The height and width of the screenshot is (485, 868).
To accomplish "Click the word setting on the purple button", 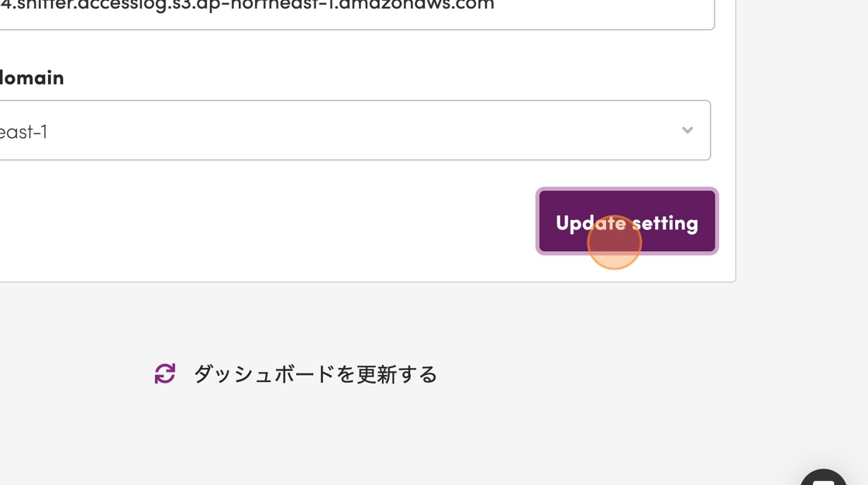I will pyautogui.click(x=665, y=224).
